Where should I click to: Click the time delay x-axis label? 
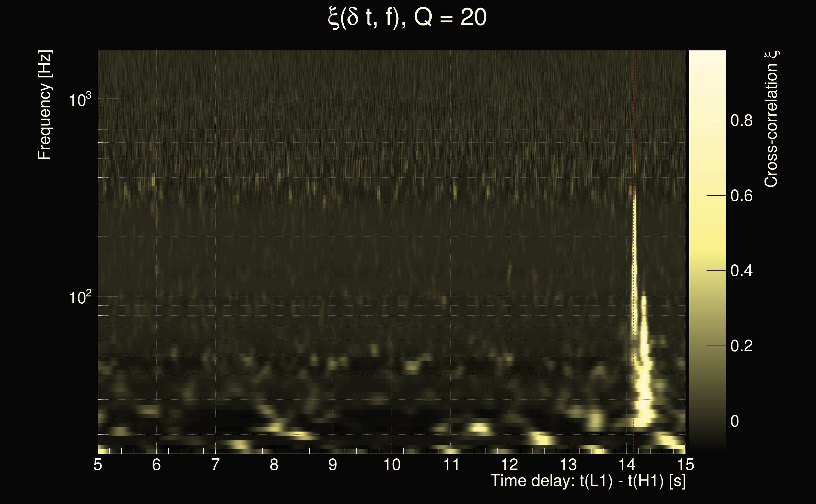tap(588, 481)
